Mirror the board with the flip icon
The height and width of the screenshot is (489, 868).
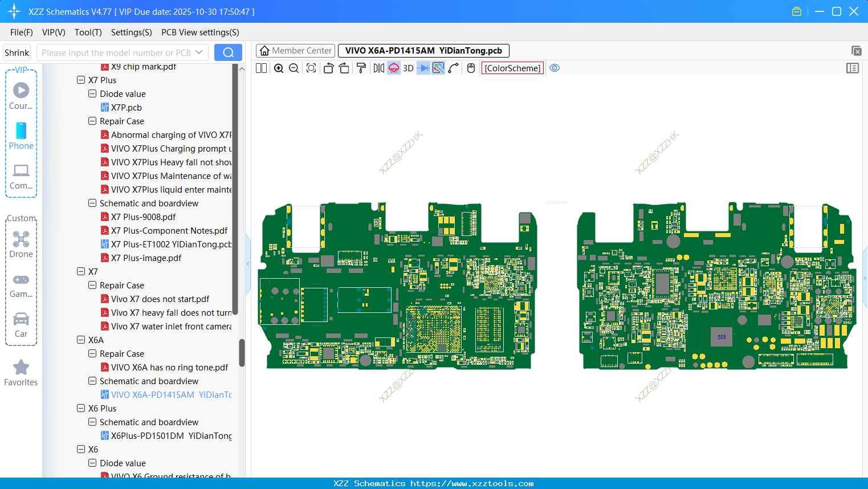379,68
